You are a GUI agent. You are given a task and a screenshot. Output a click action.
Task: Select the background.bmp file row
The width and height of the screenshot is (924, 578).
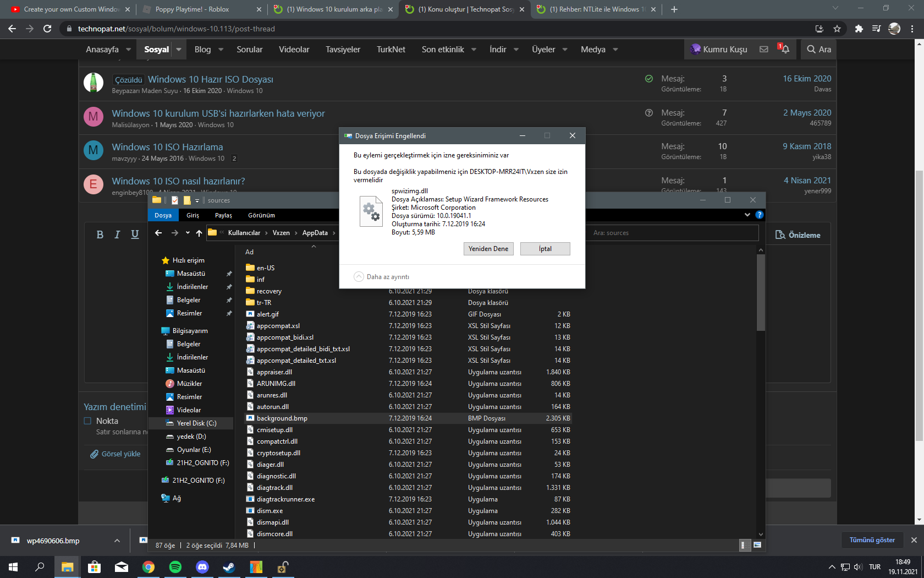pos(408,418)
